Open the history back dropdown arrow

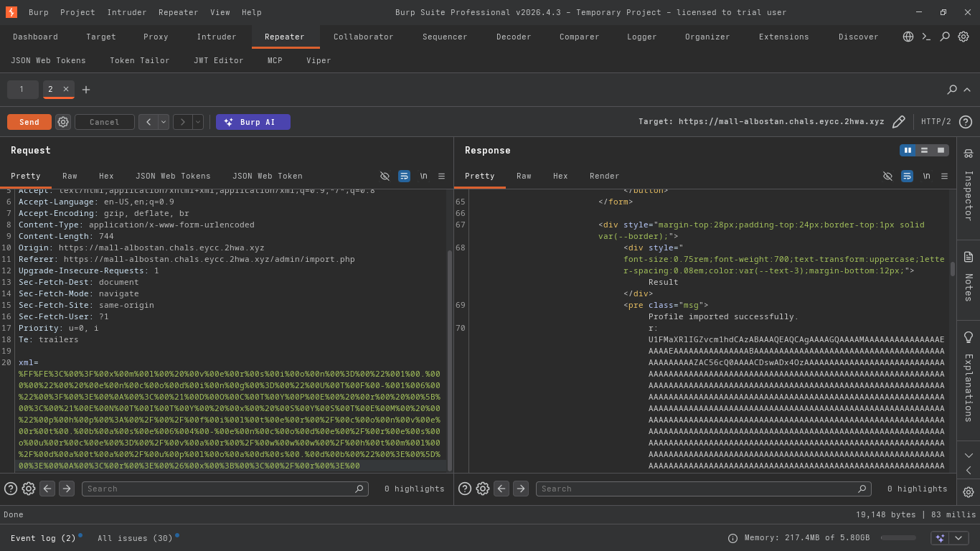click(x=164, y=122)
